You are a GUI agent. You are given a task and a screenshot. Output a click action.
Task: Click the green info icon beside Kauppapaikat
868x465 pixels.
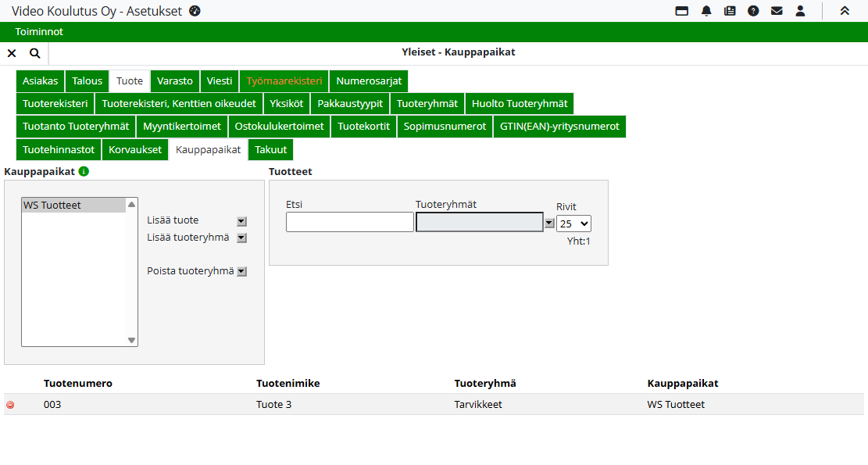tap(84, 171)
